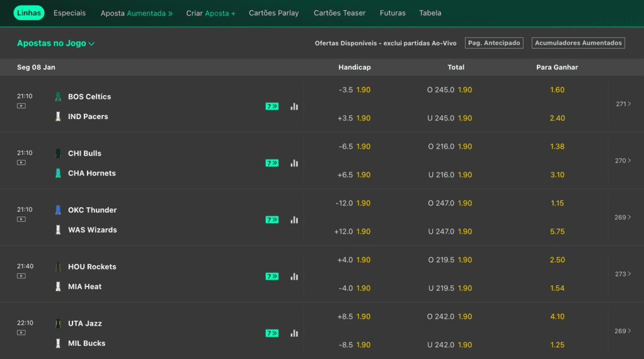Select Heat to win at 1.54
The height and width of the screenshot is (359, 644).
[x=557, y=288]
